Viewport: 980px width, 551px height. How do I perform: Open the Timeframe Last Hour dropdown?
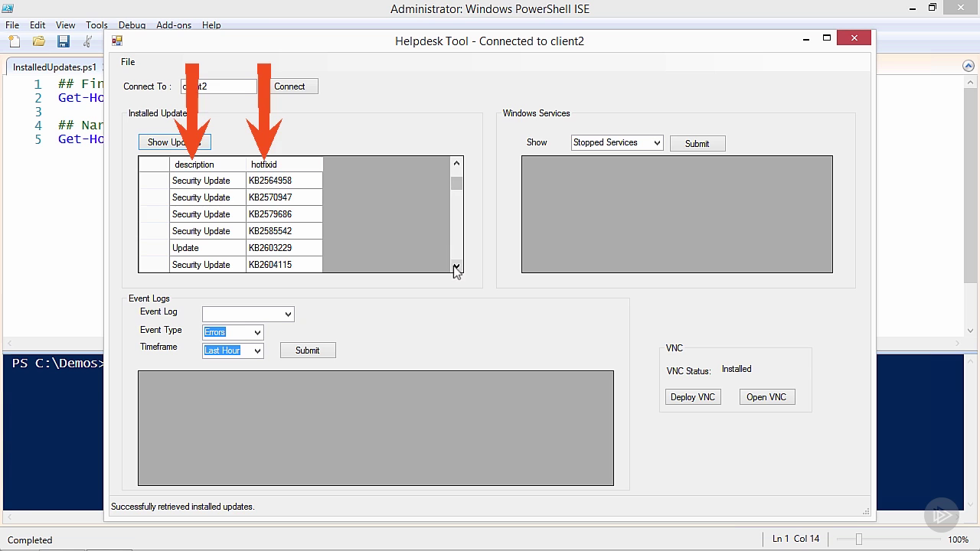(x=233, y=350)
